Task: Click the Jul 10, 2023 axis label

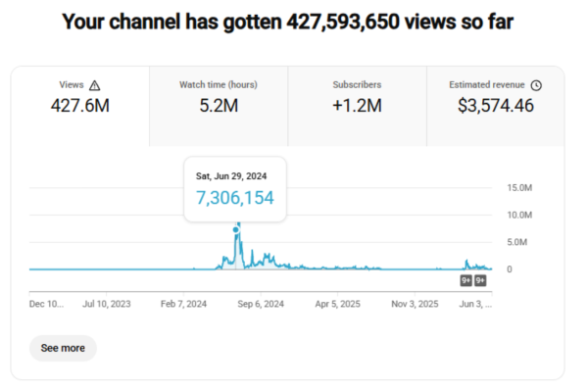Action: (107, 304)
